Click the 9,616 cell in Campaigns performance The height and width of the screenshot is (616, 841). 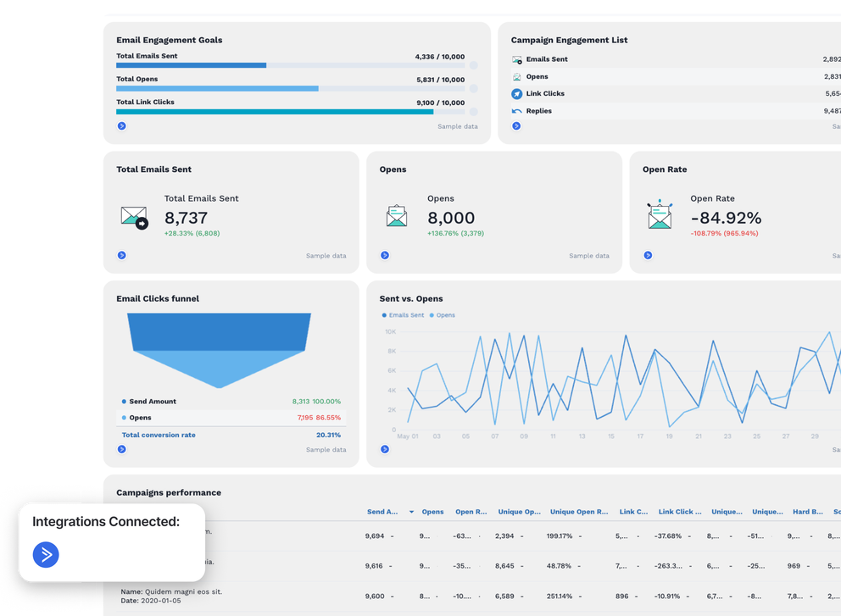374,566
